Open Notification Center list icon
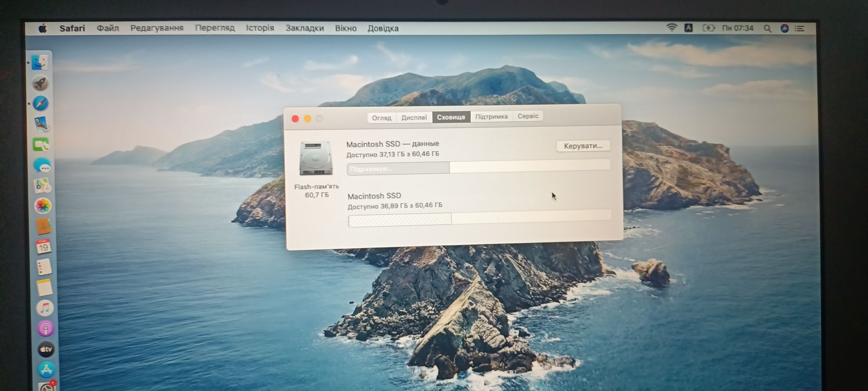 pos(799,28)
